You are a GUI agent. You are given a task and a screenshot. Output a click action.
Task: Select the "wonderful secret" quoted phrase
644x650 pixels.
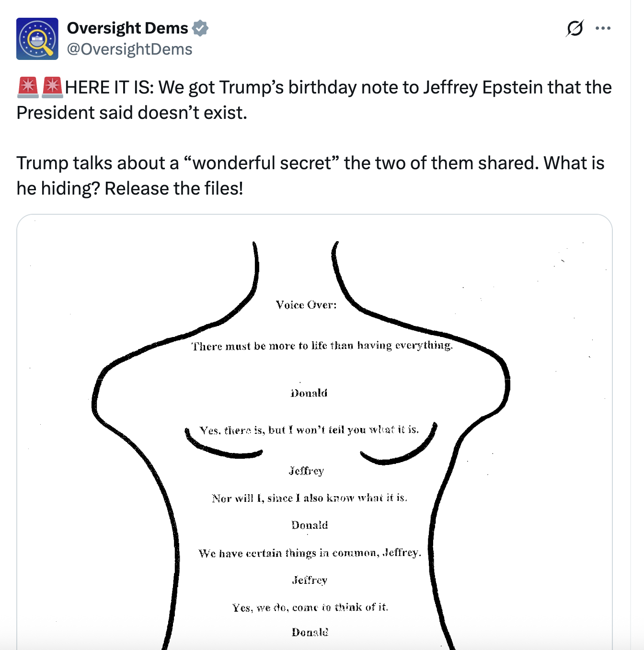[x=261, y=163]
